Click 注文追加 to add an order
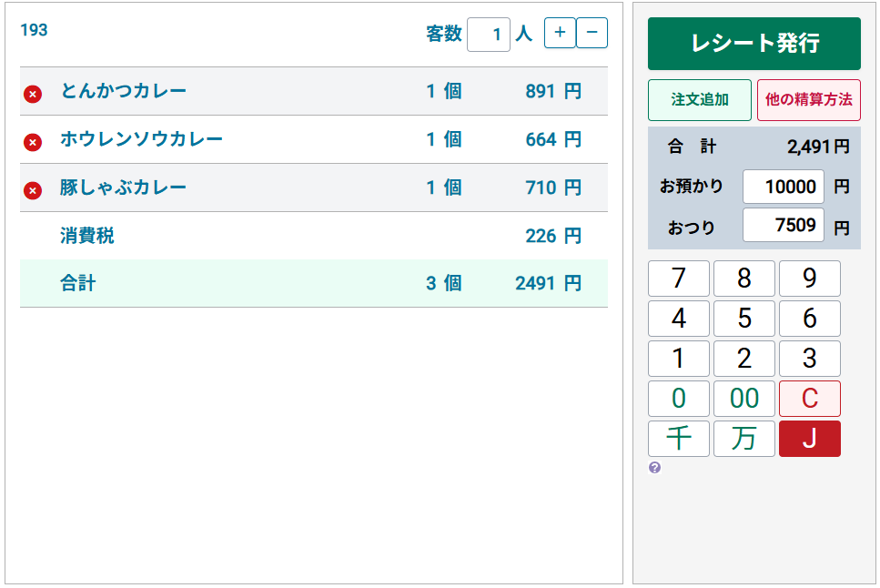880x588 pixels. [699, 100]
